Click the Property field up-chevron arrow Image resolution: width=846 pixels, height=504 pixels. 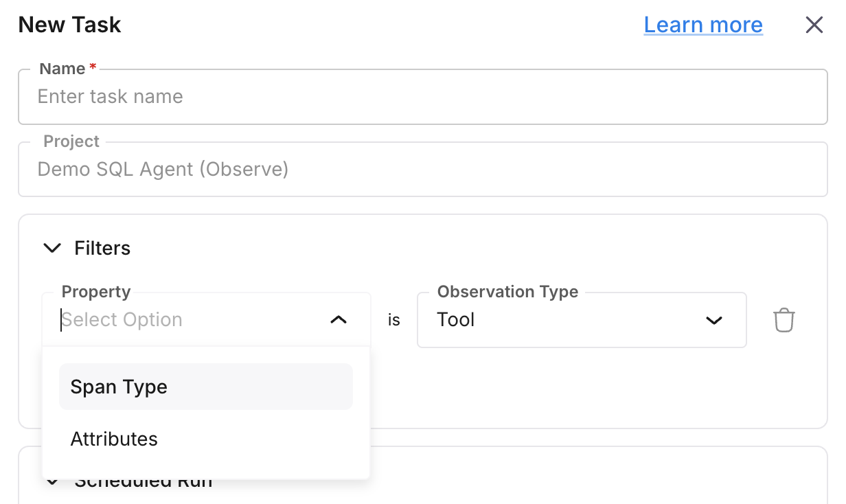339,320
